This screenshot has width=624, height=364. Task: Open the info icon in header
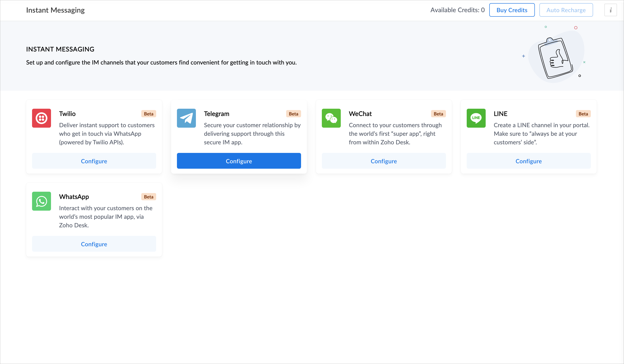click(610, 10)
